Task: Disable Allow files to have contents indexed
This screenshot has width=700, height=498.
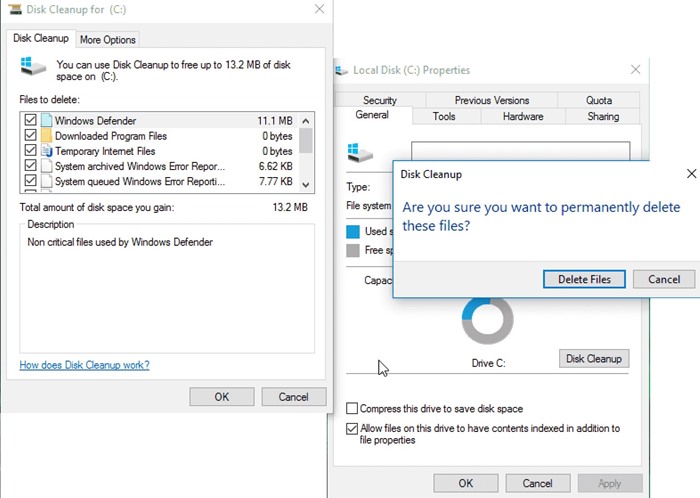Action: coord(352,428)
